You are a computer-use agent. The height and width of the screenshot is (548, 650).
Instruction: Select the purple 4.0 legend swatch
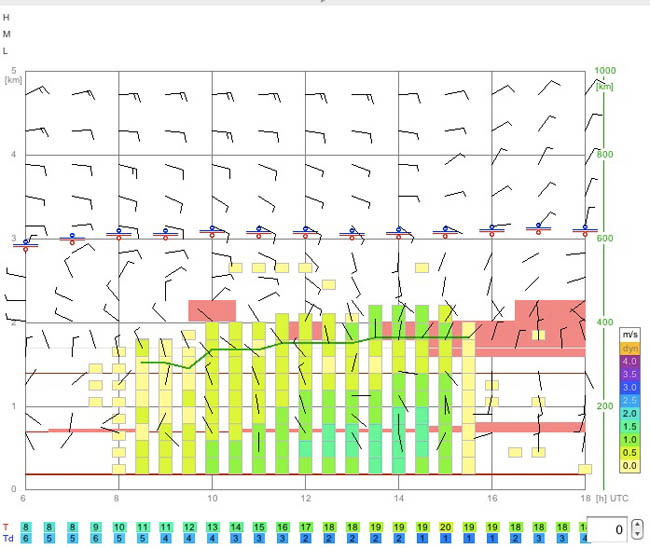click(x=630, y=361)
